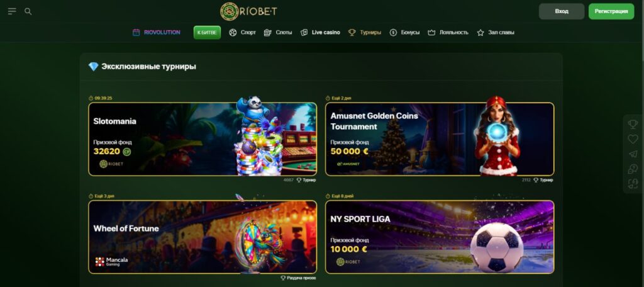Open the Бонусы page

pyautogui.click(x=404, y=33)
